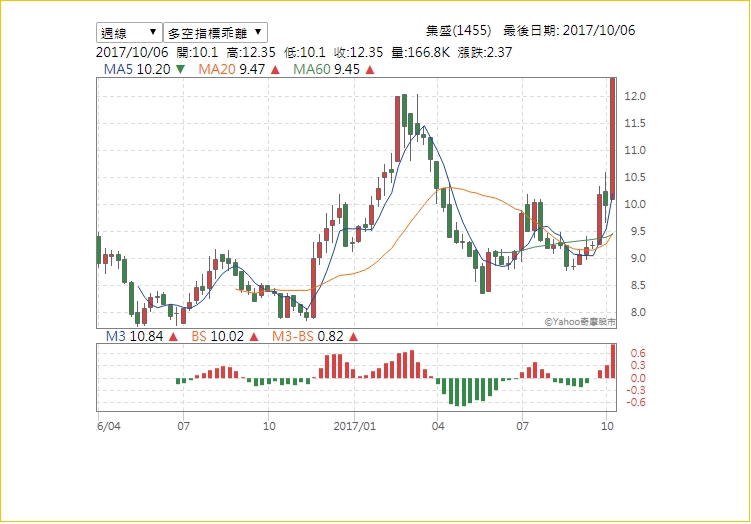The image size is (751, 524).
Task: Click the 6/04 date axis label
Action: [109, 426]
